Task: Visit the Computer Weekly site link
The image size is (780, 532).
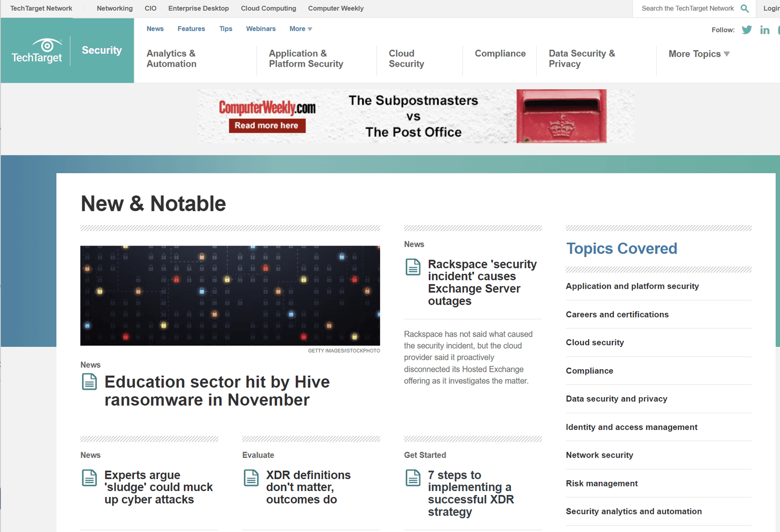Action: pos(336,8)
